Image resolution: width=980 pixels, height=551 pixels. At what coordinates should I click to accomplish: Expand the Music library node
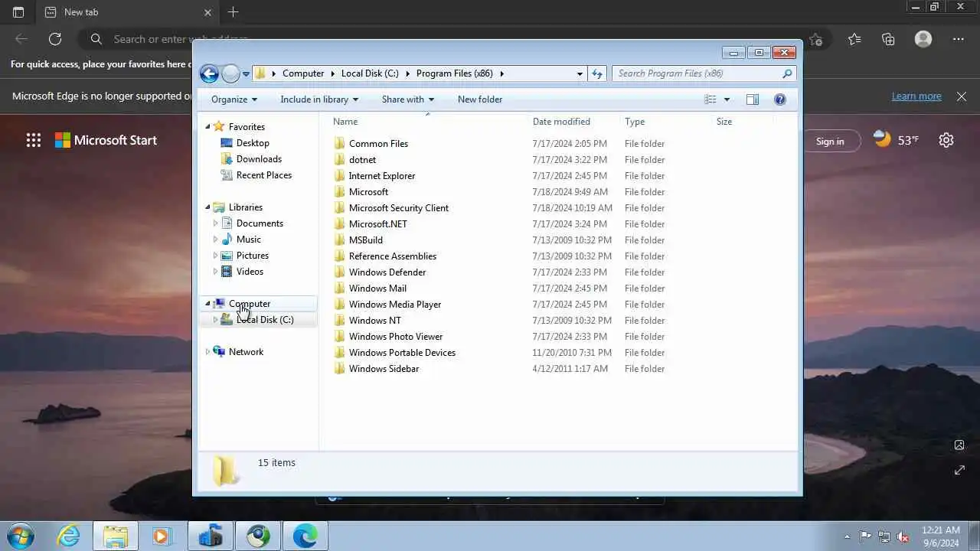coord(216,240)
